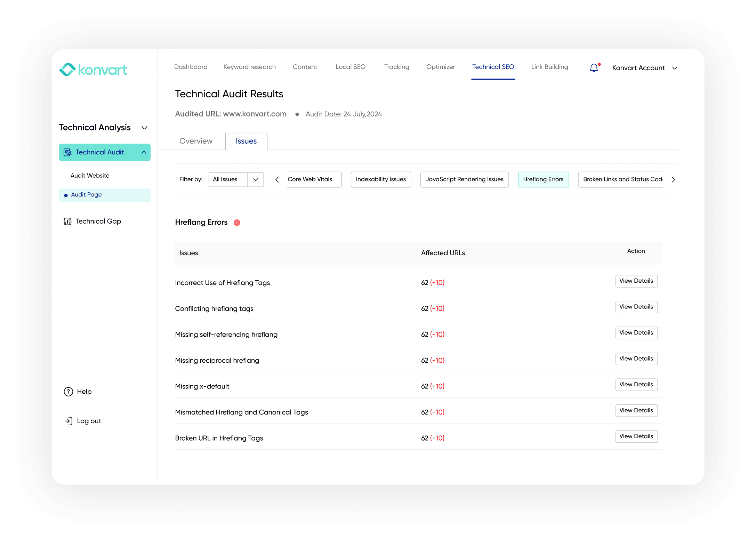Image resolution: width=756 pixels, height=539 pixels.
Task: Select the Technical Audit sidebar icon
Action: 68,152
